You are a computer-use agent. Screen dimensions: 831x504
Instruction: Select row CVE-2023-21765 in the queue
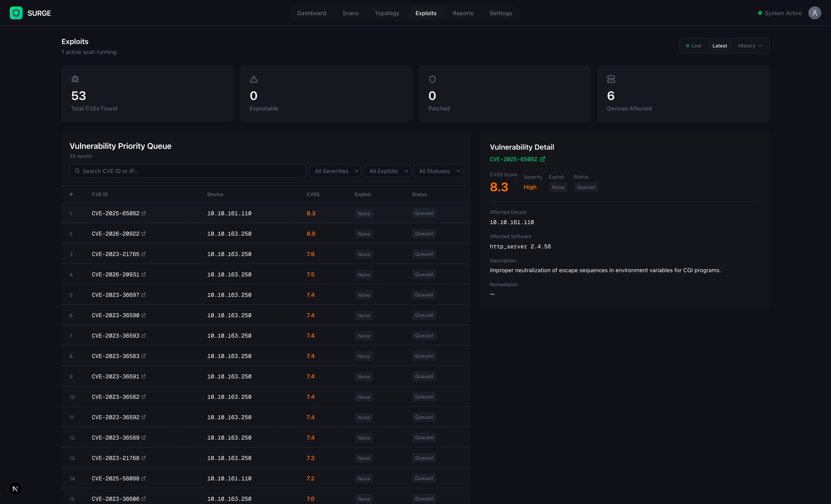(266, 254)
